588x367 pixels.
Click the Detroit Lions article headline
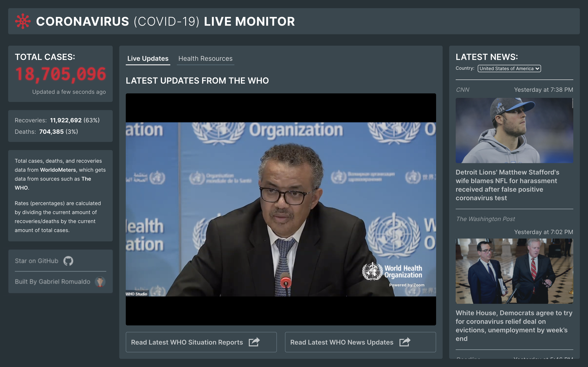tap(507, 185)
